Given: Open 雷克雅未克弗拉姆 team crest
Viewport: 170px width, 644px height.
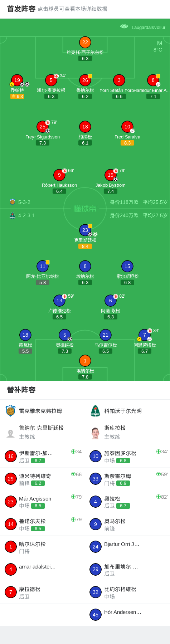Looking at the screenshot, I should pyautogui.click(x=11, y=411).
